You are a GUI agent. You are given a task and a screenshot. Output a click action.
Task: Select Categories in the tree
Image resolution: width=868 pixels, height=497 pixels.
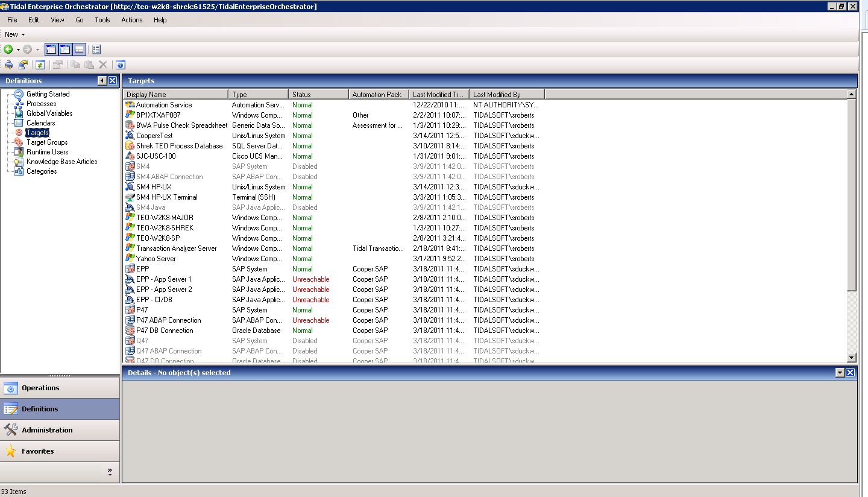pyautogui.click(x=42, y=171)
